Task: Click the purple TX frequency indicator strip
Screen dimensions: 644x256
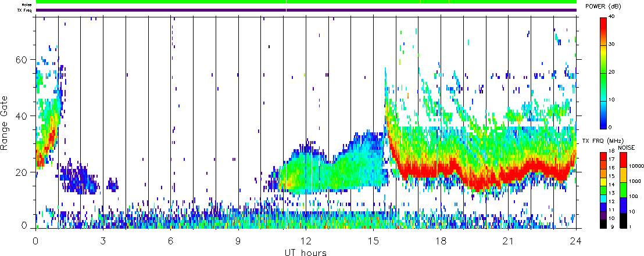Action: 306,10
